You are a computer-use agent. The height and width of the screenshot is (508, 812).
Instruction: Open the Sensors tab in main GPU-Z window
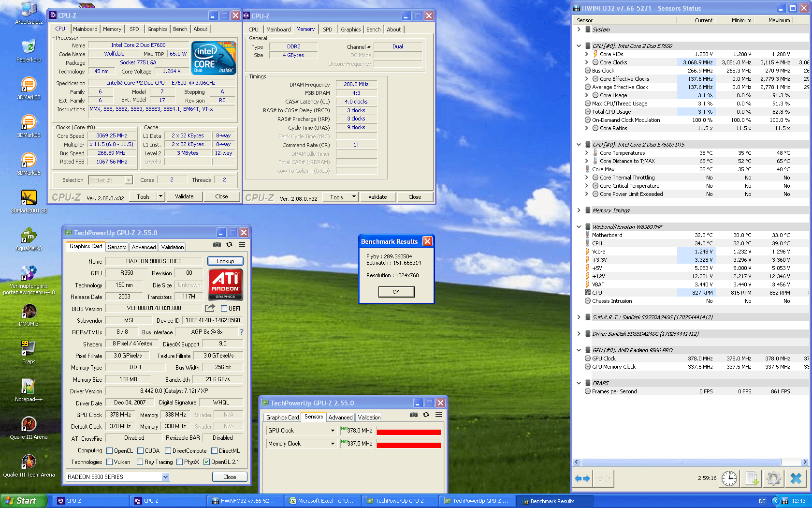(x=117, y=247)
